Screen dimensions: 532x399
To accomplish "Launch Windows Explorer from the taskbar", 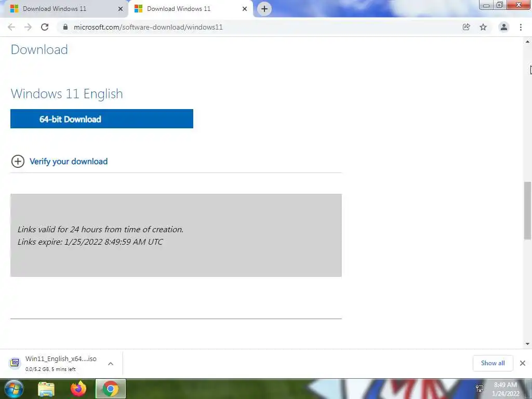I will tap(46, 389).
